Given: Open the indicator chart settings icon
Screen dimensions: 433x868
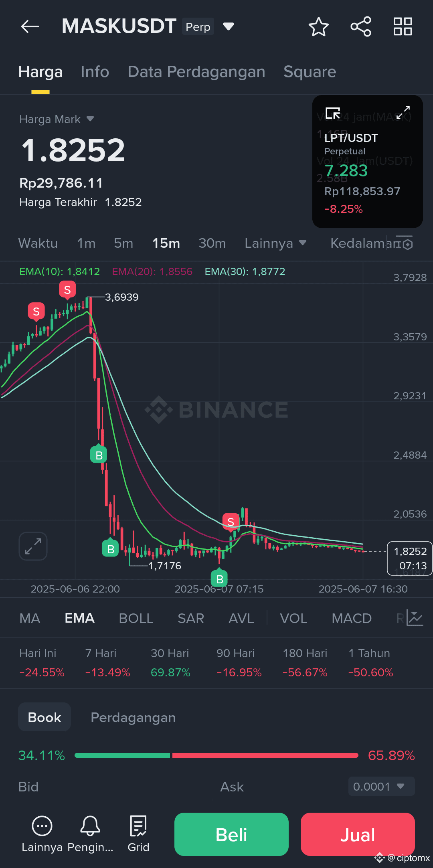Looking at the screenshot, I should pyautogui.click(x=415, y=618).
